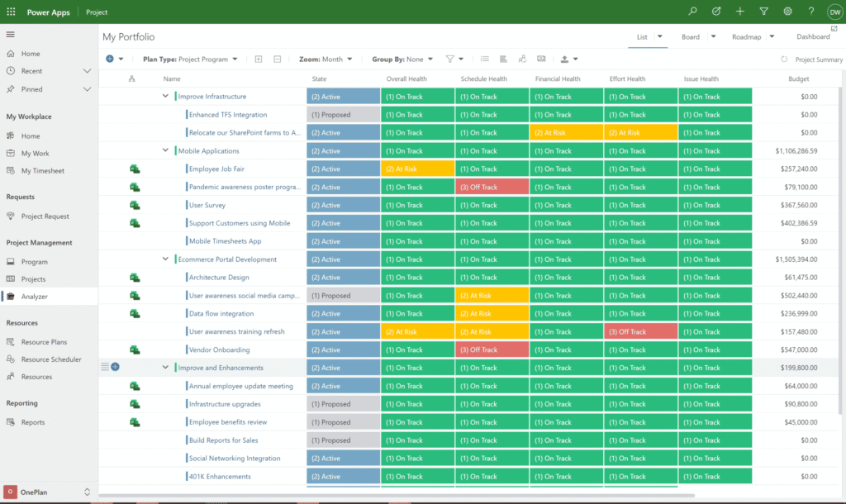Open My Timesheet in the sidebar

click(43, 170)
